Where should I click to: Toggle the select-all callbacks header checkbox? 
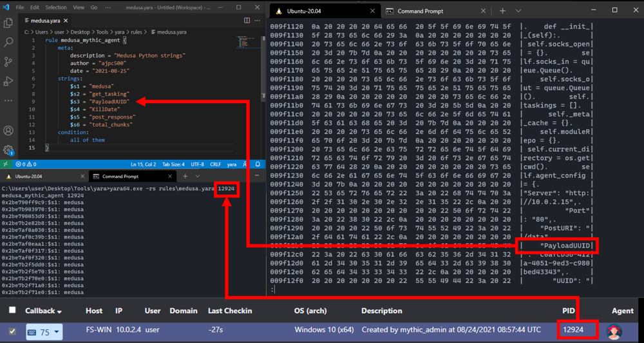click(12, 310)
